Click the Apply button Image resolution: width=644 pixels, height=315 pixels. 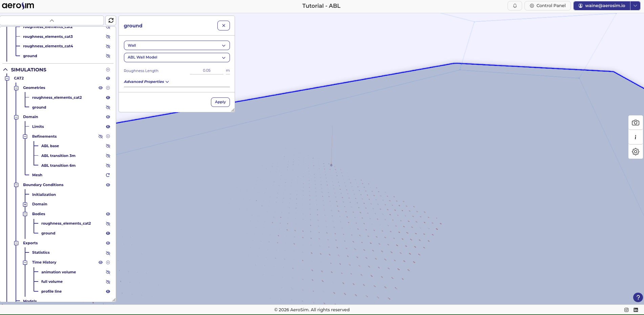[x=220, y=102]
